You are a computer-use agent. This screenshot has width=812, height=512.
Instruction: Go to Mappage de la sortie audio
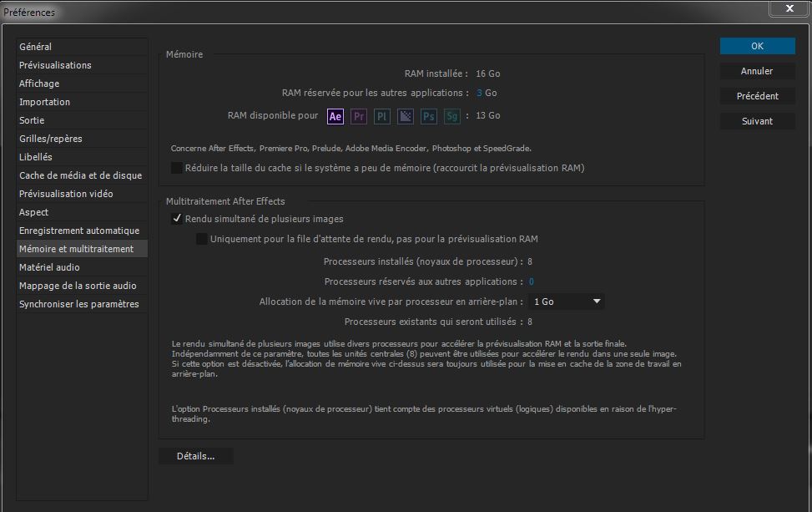[82, 286]
